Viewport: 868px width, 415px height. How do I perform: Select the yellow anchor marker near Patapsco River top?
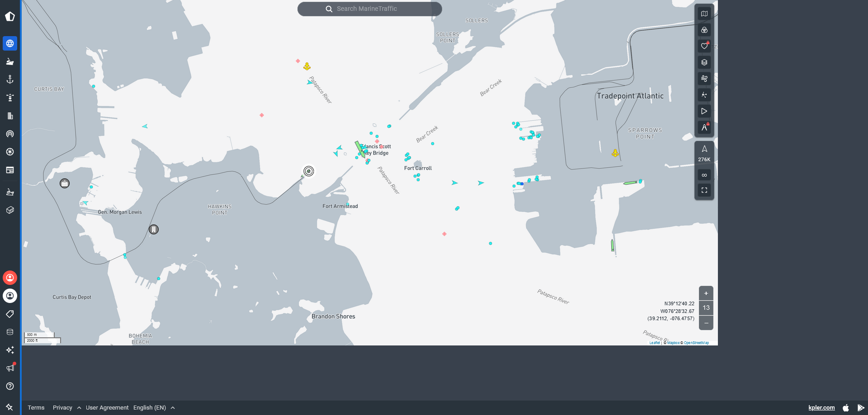[x=307, y=67]
